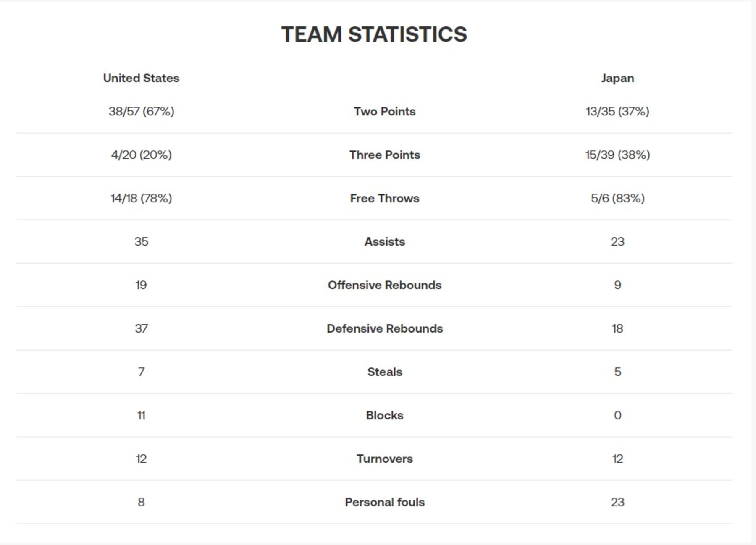
Task: Click United States free throws 14/18 (78%)
Action: tap(141, 198)
